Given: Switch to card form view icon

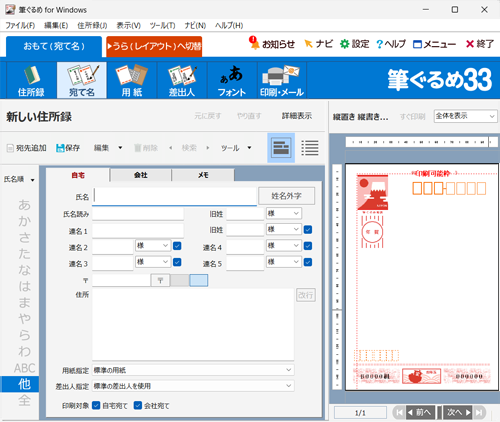Looking at the screenshot, I should click(281, 148).
